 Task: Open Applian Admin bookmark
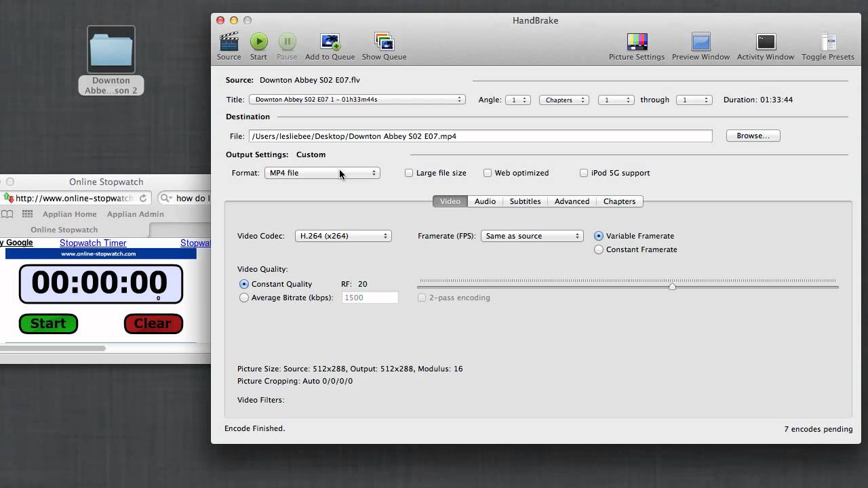136,214
